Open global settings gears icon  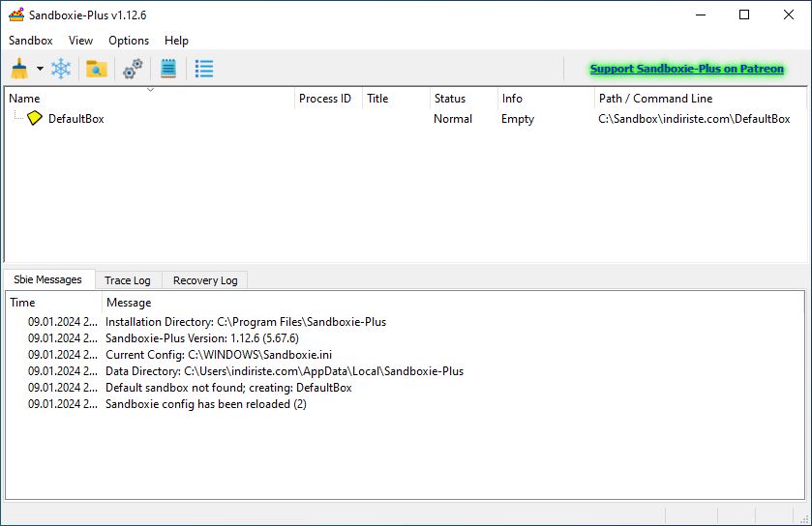[x=133, y=69]
